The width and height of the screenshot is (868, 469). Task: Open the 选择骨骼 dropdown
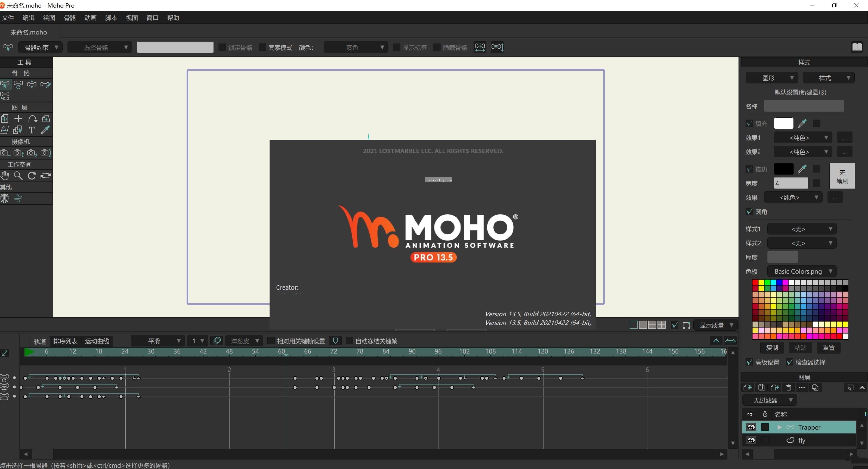(100, 47)
